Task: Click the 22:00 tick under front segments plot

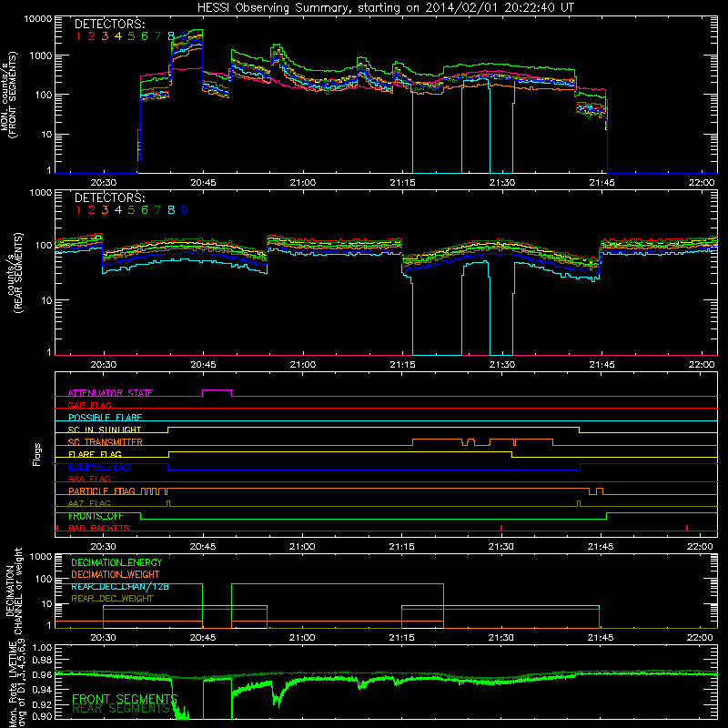Action: coord(702,183)
